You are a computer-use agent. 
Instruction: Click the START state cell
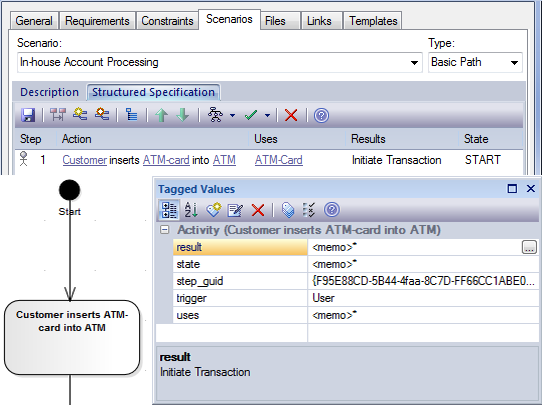pos(483,160)
